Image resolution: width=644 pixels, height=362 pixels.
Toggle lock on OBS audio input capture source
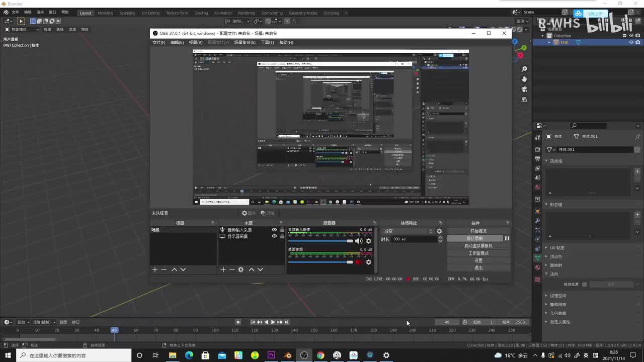tap(282, 230)
